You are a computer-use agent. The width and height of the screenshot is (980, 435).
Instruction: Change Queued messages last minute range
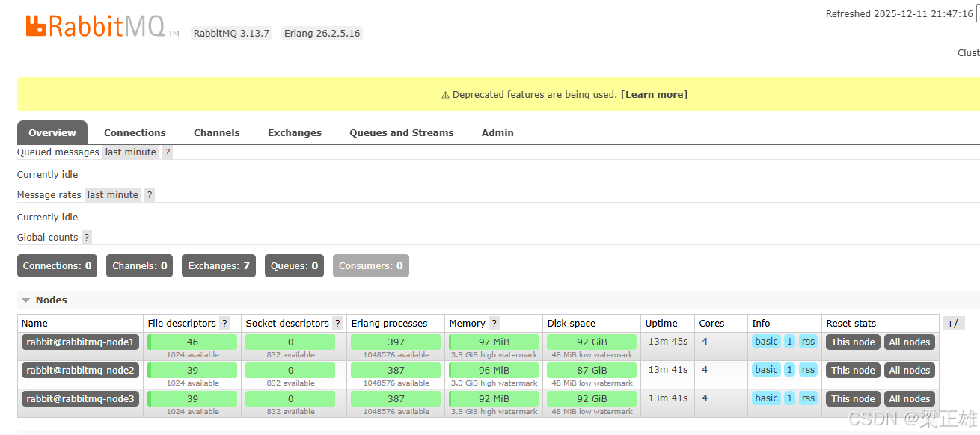(x=131, y=152)
